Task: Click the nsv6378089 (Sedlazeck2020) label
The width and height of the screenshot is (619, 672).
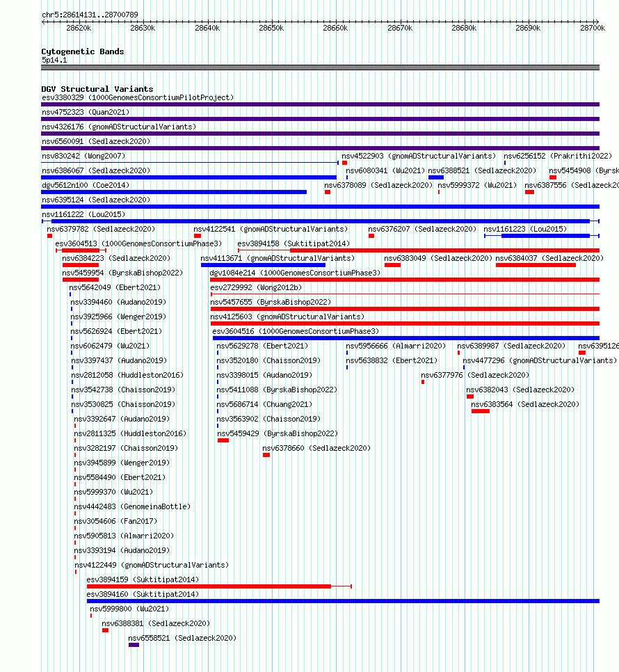Action: (378, 185)
